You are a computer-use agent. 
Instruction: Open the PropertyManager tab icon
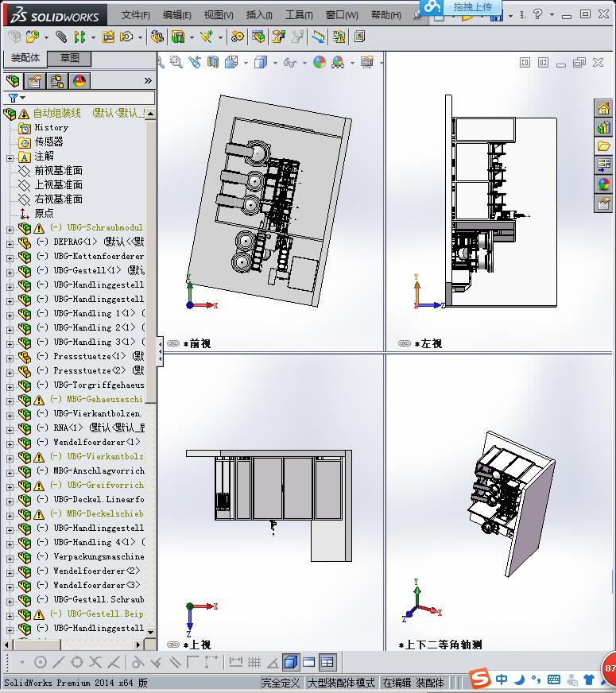coord(34,81)
